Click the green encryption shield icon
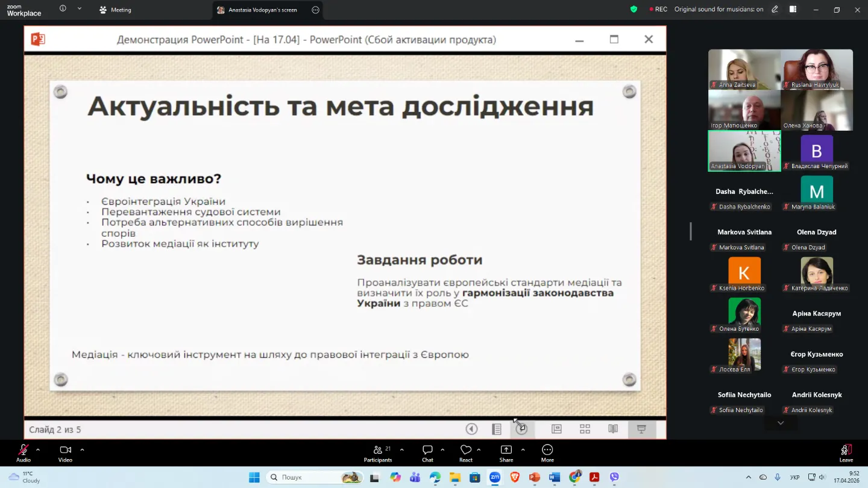The width and height of the screenshot is (868, 488). point(634,10)
